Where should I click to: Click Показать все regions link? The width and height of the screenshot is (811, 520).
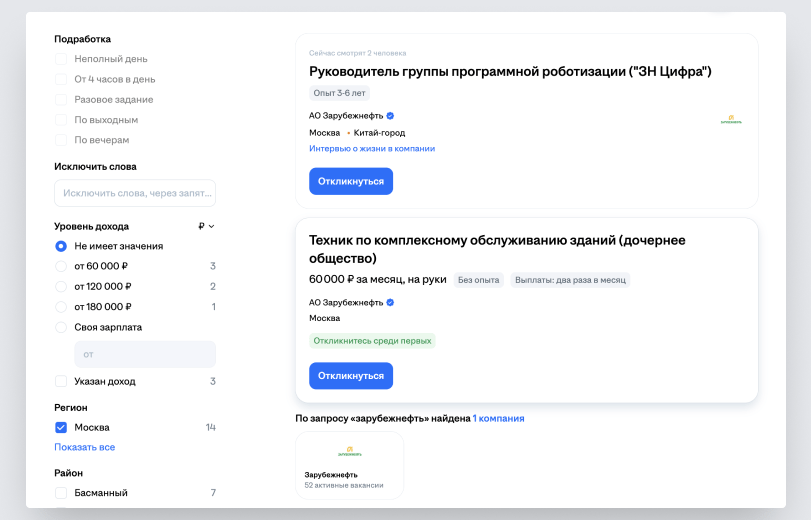85,447
